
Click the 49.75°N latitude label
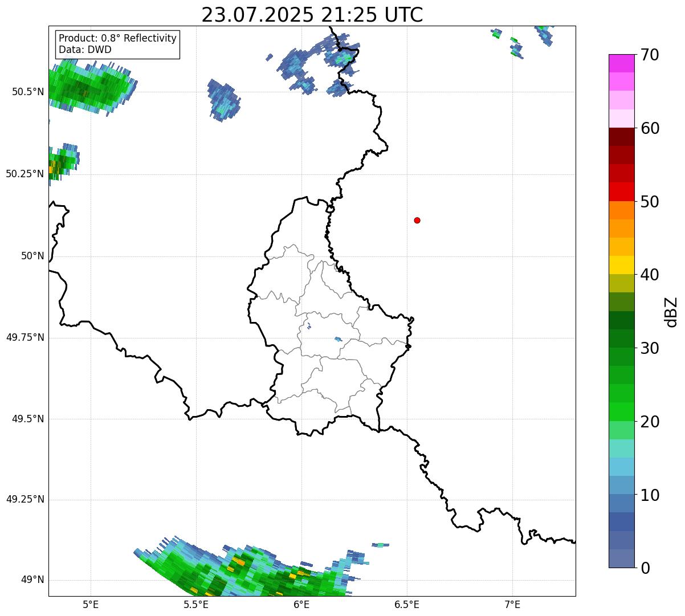pyautogui.click(x=25, y=337)
